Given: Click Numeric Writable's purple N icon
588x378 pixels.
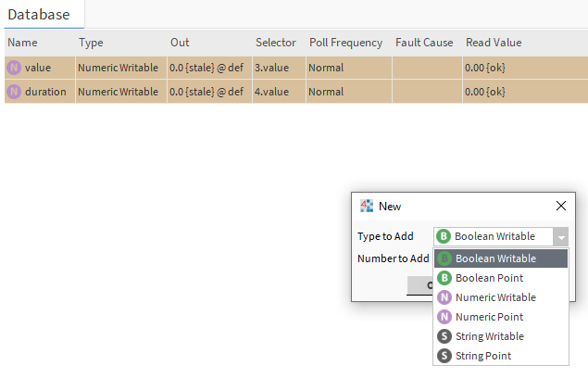Looking at the screenshot, I should 444,297.
